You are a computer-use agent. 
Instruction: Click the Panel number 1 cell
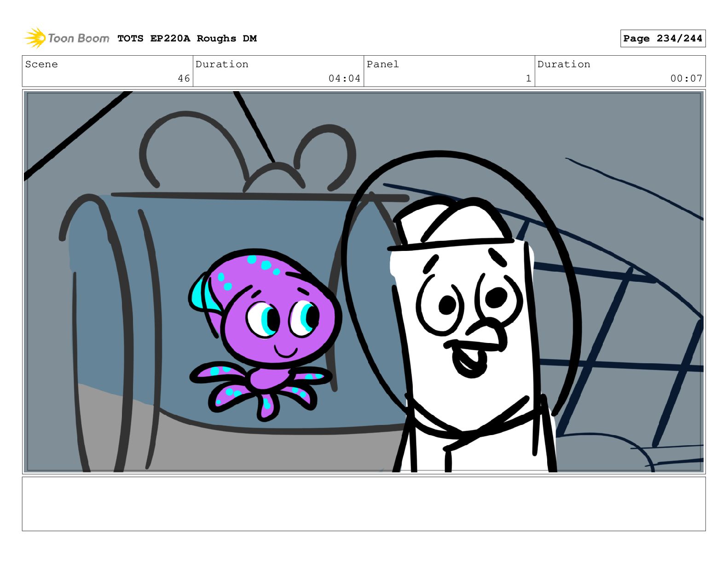coord(449,71)
